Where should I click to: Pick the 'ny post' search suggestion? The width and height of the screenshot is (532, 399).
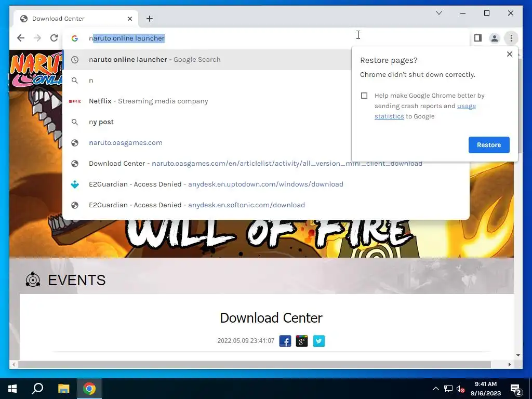(207, 122)
